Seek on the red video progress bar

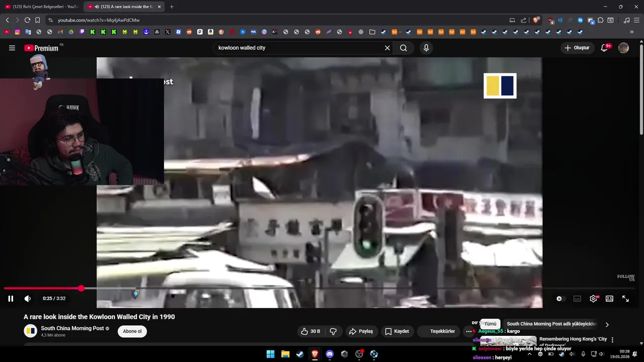(42, 288)
